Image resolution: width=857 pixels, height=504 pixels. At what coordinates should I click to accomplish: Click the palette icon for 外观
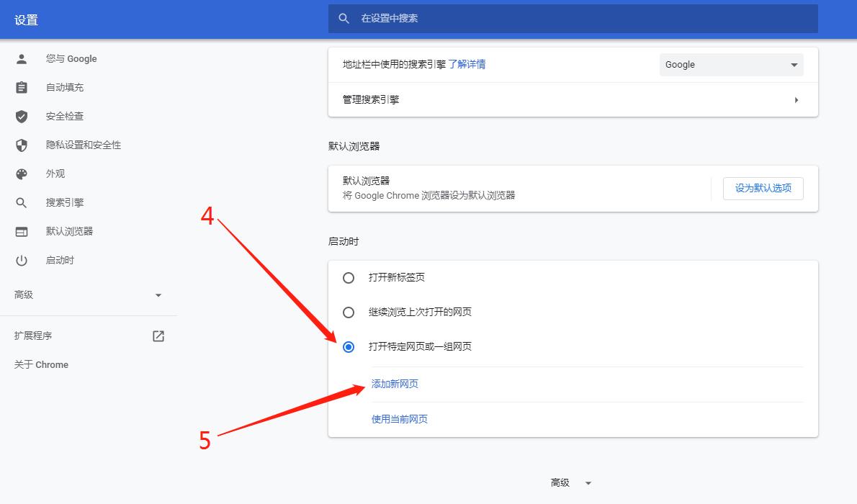pos(22,174)
